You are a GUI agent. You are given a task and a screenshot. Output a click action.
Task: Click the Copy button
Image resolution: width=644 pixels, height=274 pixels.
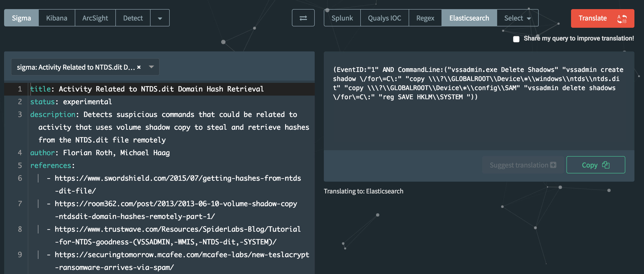point(596,165)
